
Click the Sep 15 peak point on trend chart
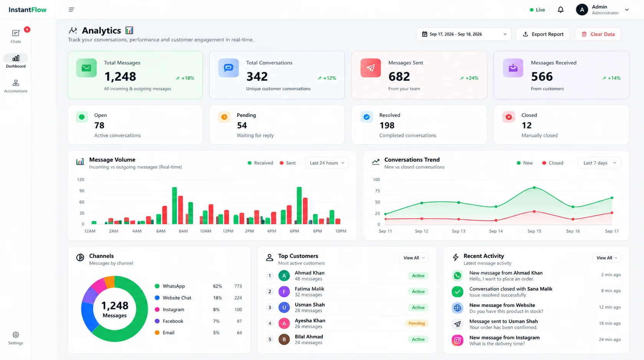(x=534, y=187)
